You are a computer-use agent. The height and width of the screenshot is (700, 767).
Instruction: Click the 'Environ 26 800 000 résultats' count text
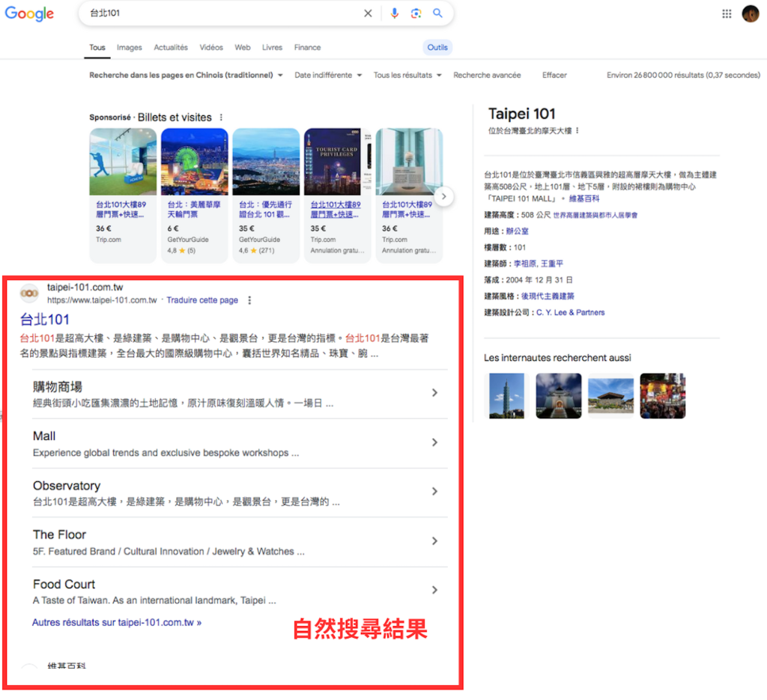click(683, 76)
